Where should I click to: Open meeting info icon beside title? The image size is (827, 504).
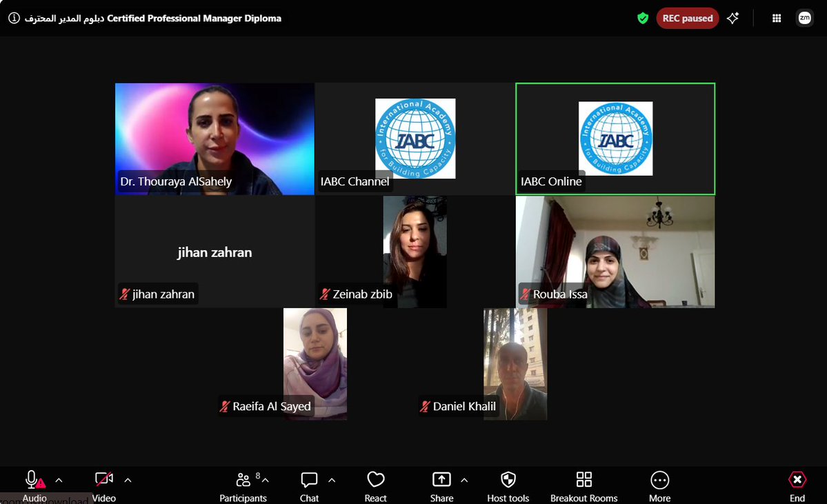click(x=14, y=18)
